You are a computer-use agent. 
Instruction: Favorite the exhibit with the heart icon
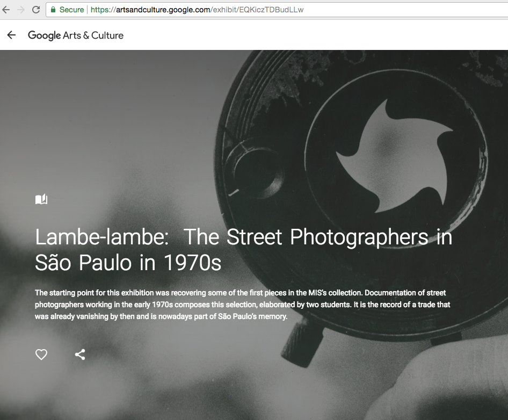pos(41,354)
